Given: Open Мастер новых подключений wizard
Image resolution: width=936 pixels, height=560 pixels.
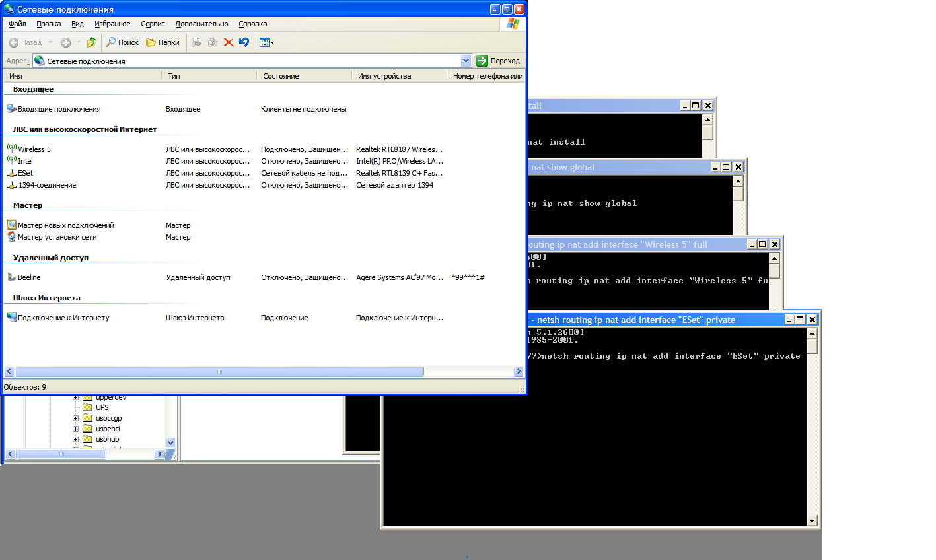Looking at the screenshot, I should point(65,225).
